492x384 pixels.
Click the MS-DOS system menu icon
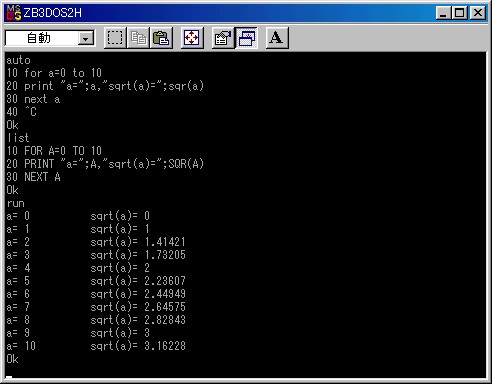(x=14, y=13)
